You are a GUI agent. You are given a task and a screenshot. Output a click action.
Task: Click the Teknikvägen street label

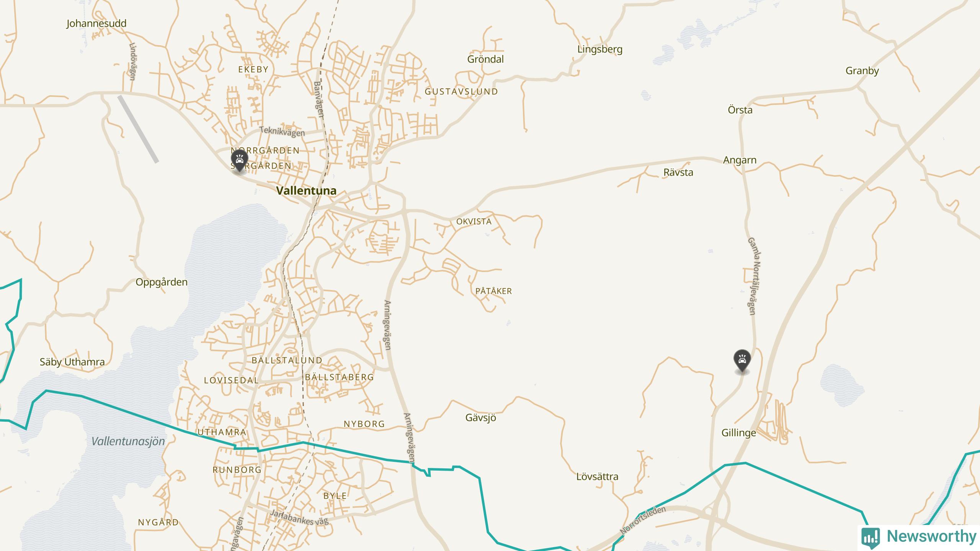282,131
